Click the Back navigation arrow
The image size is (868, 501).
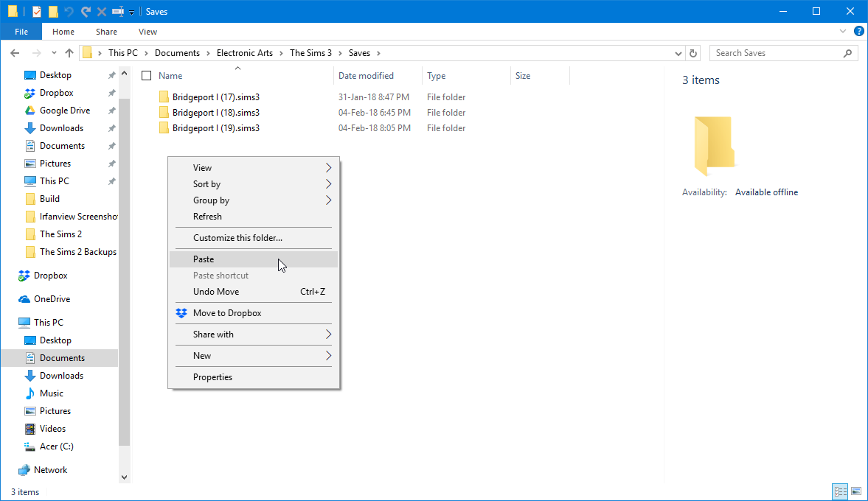coord(15,53)
